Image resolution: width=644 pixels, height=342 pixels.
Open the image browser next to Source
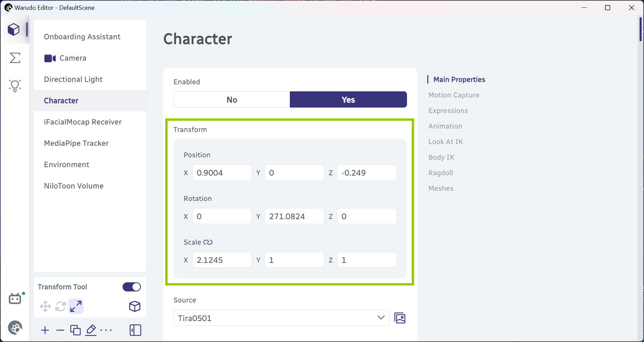tap(400, 318)
